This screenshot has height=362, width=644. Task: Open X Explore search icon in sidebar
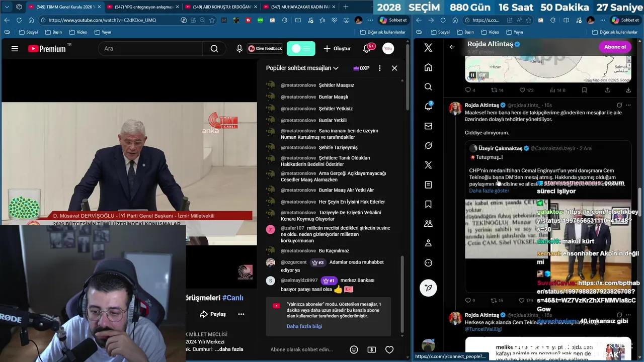(428, 87)
